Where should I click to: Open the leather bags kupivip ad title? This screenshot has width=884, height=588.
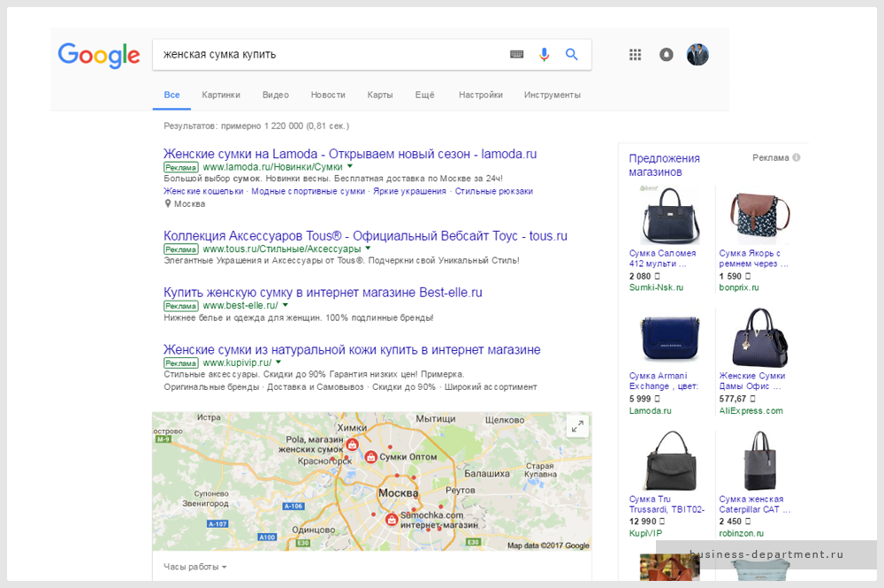pos(352,349)
